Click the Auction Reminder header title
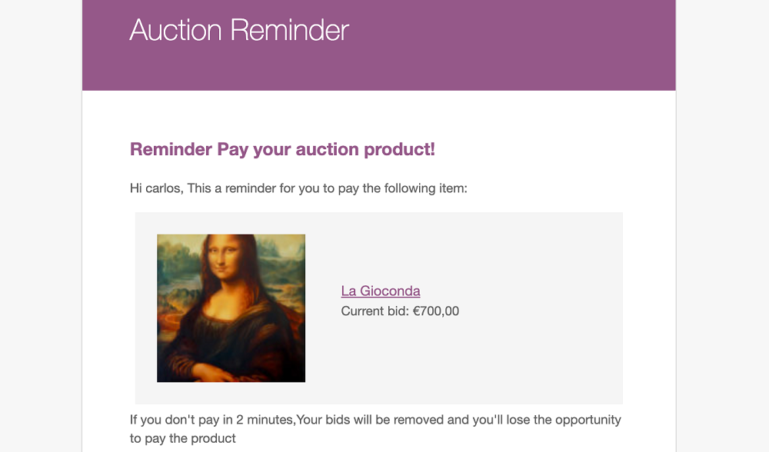Screen dimensions: 769x452 [239, 30]
